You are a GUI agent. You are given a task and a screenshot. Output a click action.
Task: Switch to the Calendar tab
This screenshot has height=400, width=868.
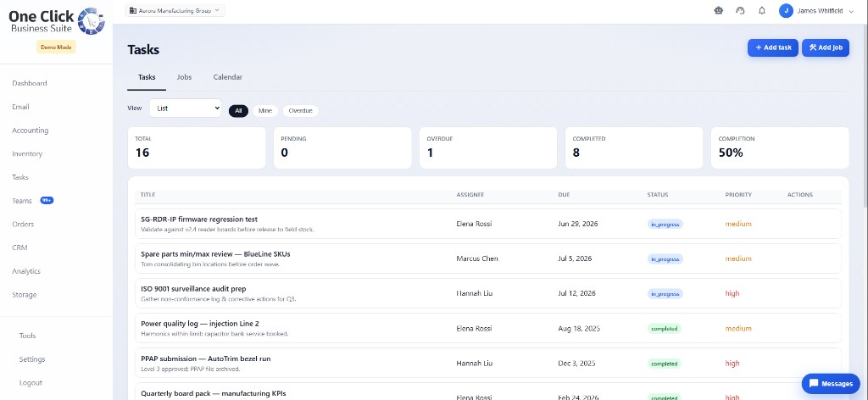pos(227,77)
